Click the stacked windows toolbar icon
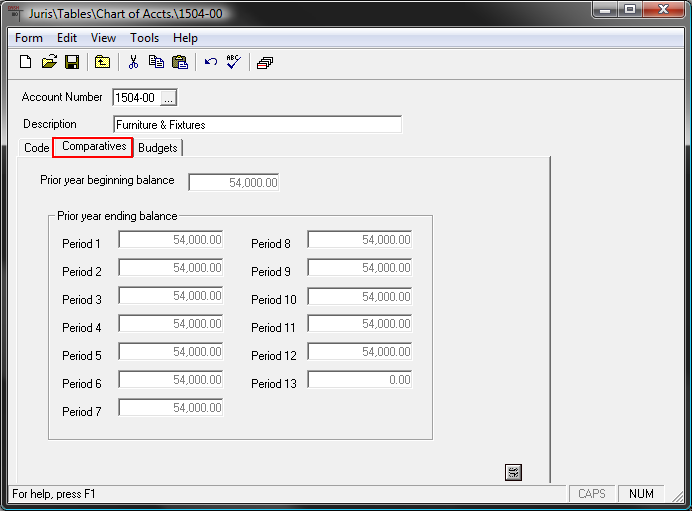The image size is (692, 511). [x=265, y=62]
